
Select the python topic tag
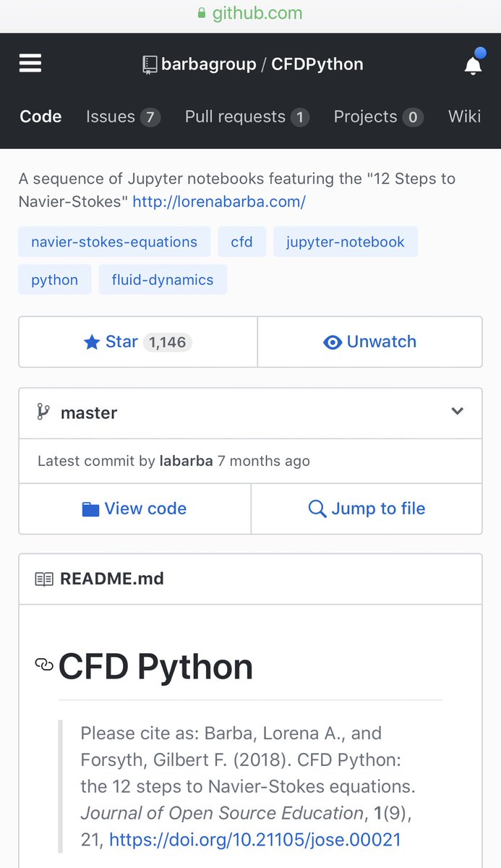point(55,279)
